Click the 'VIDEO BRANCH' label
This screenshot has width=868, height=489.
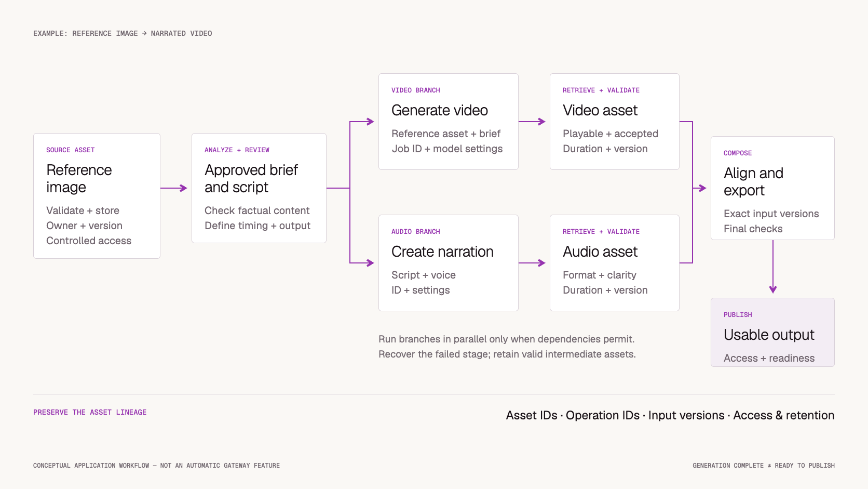pos(416,90)
